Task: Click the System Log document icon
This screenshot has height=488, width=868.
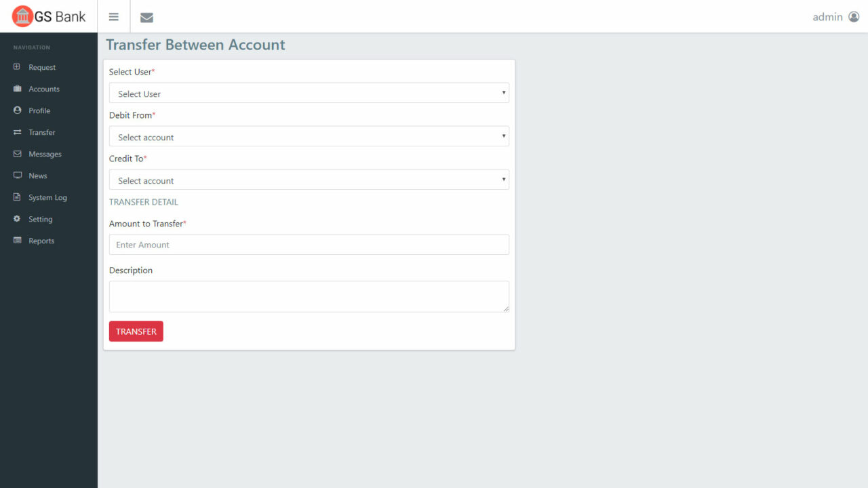Action: [18, 197]
